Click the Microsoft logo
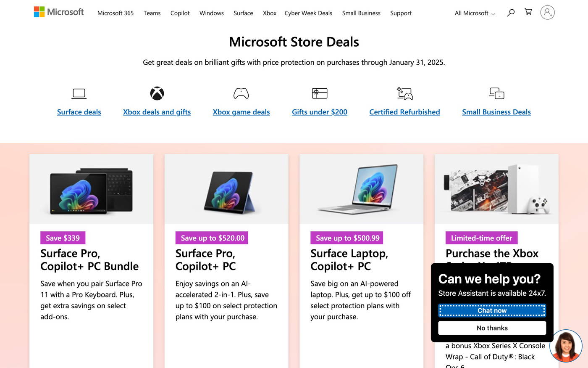The width and height of the screenshot is (588, 368). 58,11
